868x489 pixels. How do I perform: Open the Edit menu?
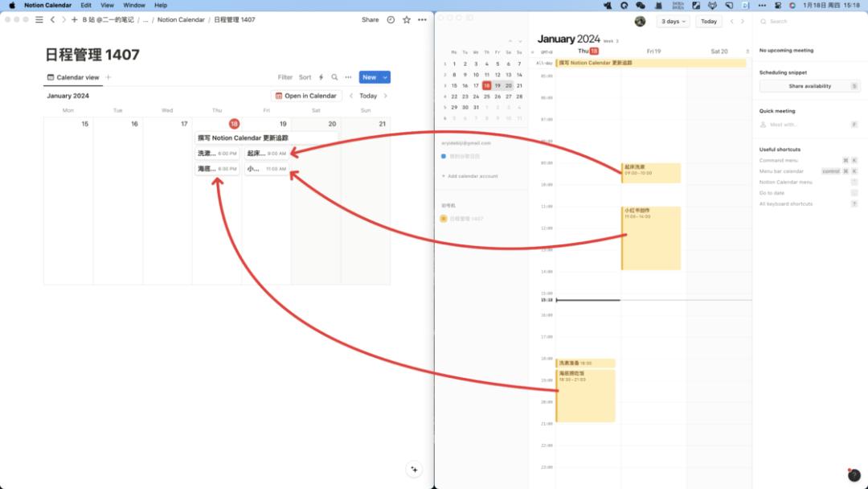tap(86, 5)
